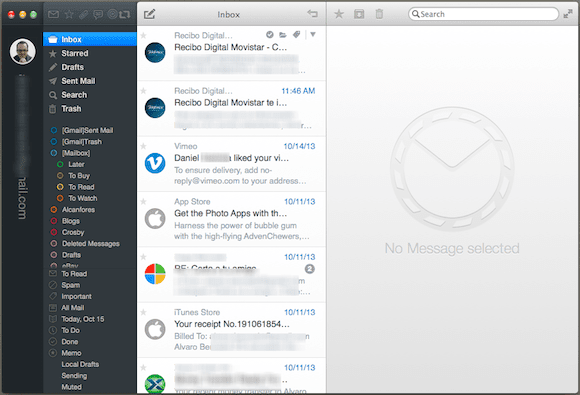Show unread mail with the envelope filter icon

54,14
